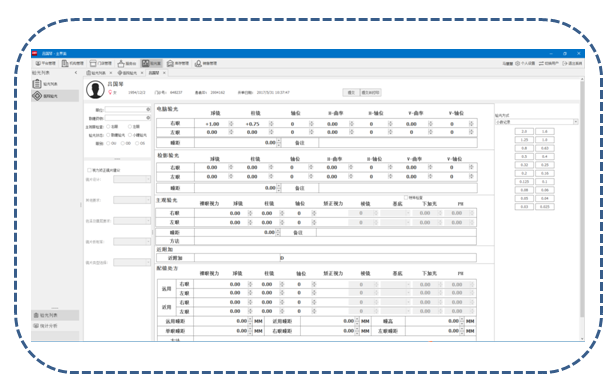Viewport: 616px width, 387px height.
Task: Click the 2.0 visual acuity button
Action: click(524, 131)
